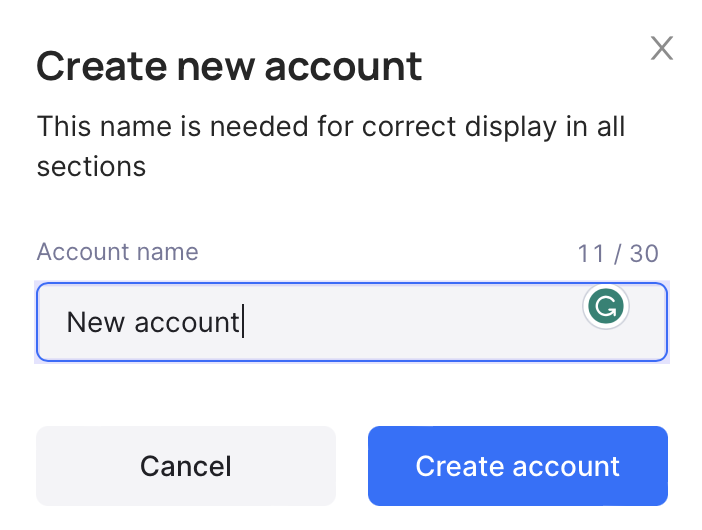The image size is (702, 530).
Task: Click the text caret after New account
Action: tap(243, 321)
